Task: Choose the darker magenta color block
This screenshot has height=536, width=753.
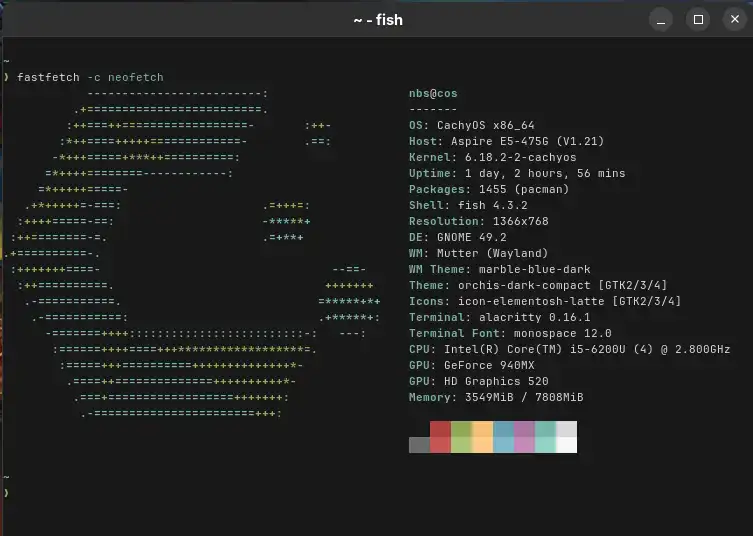Action: click(x=524, y=429)
